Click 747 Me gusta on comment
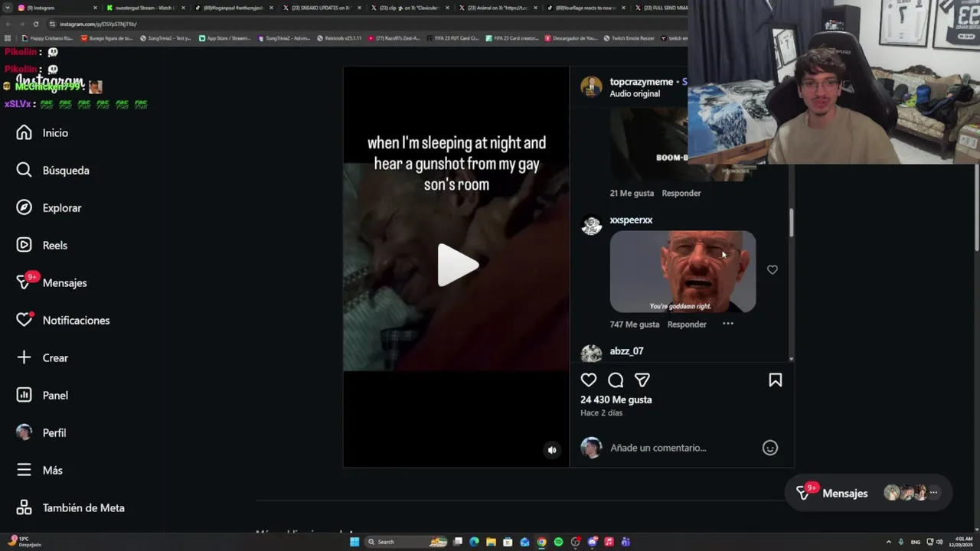This screenshot has width=980, height=551. point(635,324)
